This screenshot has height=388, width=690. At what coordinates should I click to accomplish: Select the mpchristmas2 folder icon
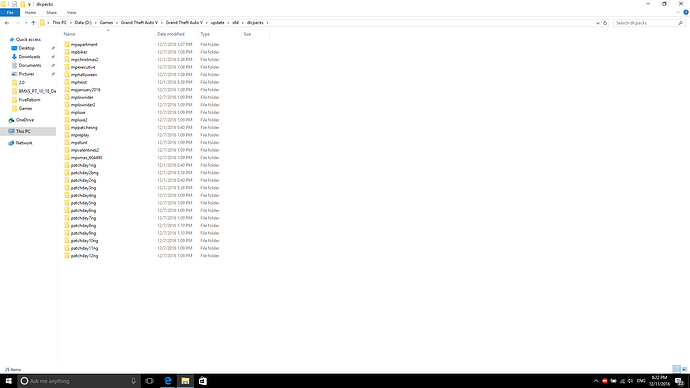pos(67,59)
